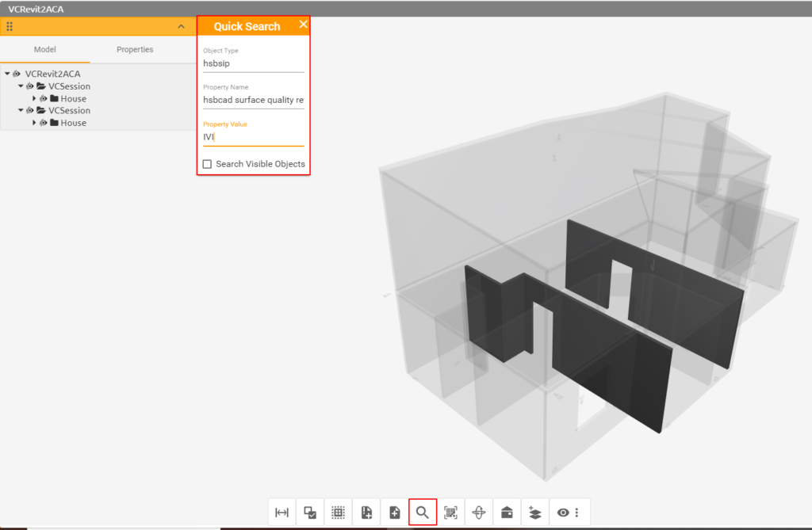Select the distance measure tool in bottom toolbar

coord(282,513)
